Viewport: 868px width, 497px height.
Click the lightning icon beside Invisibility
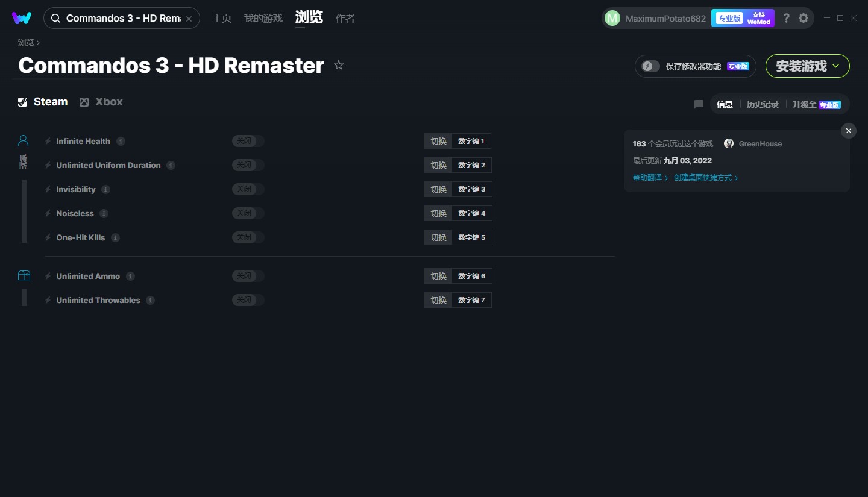48,189
